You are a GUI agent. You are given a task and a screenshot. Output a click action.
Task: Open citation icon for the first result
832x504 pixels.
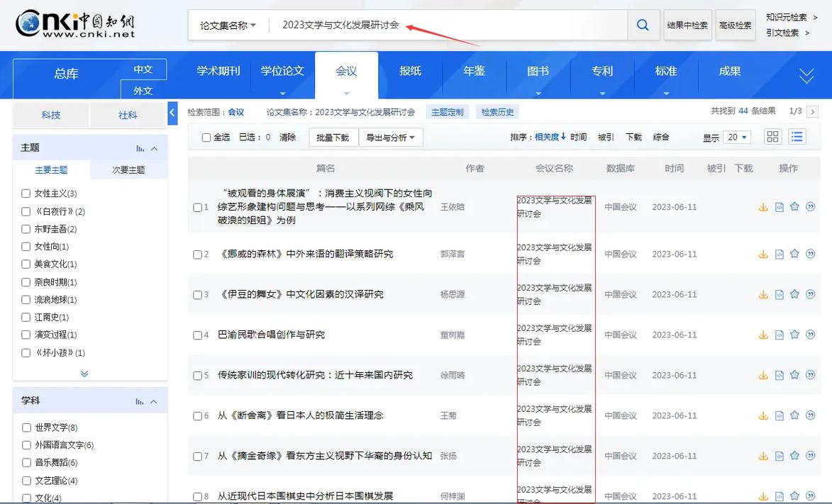(810, 206)
